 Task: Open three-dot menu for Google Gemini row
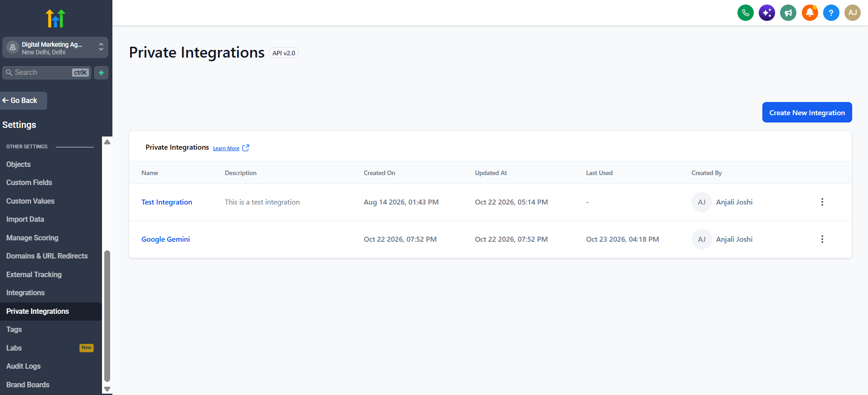point(822,239)
